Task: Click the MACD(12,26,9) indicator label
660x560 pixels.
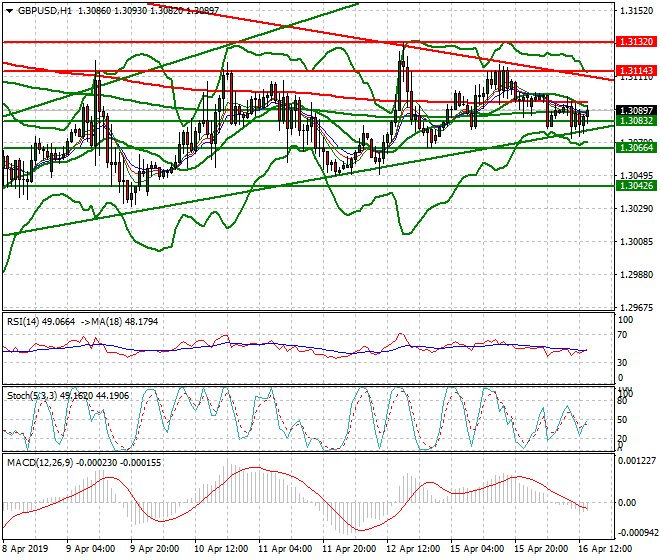Action: pyautogui.click(x=38, y=462)
